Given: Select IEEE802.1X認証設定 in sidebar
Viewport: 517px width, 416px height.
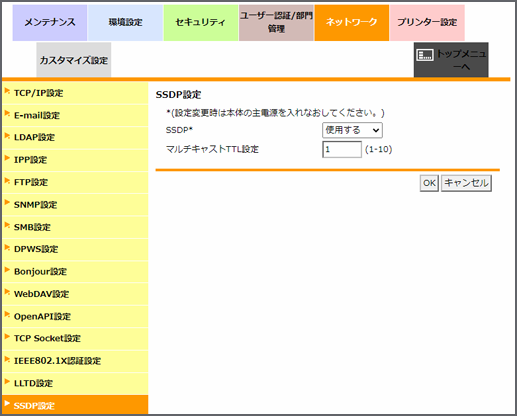Looking at the screenshot, I should [75, 361].
